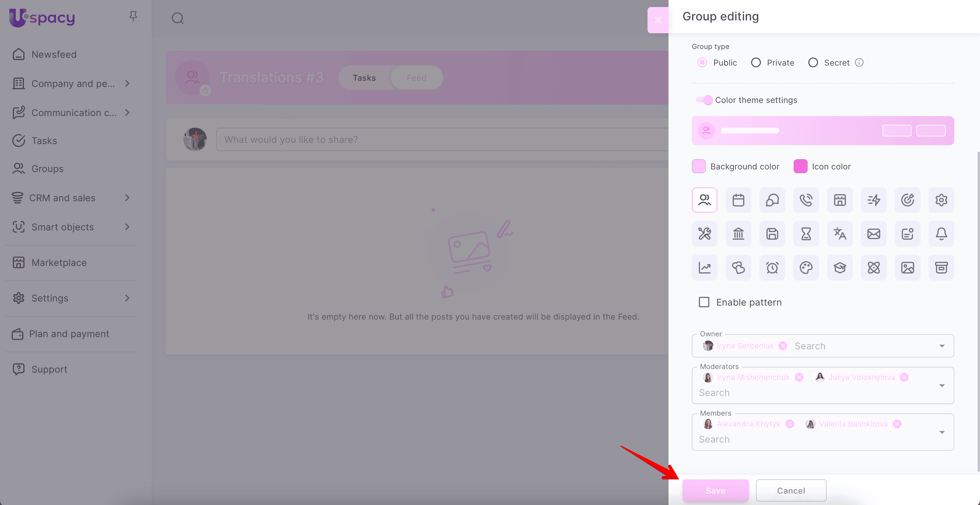
Task: Select the graduation cap group icon
Action: [840, 268]
